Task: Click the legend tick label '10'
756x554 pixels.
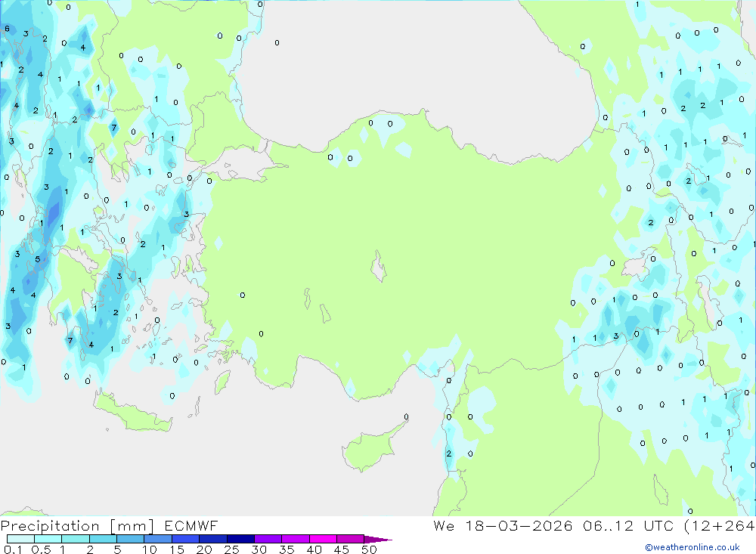Action: tap(149, 549)
